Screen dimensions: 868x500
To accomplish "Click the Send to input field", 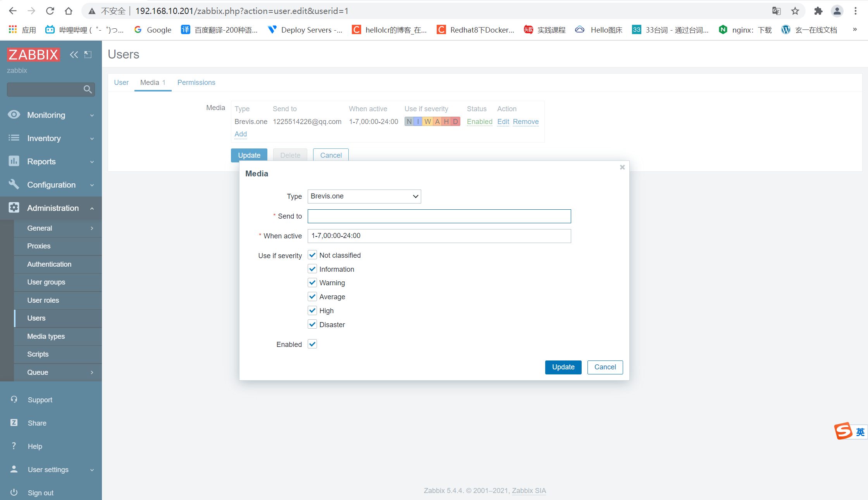I will point(439,216).
